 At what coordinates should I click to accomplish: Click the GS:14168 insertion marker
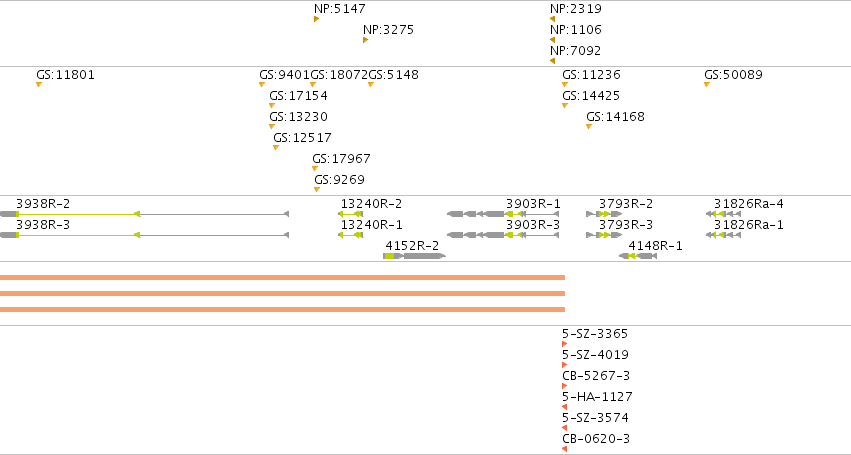point(589,127)
